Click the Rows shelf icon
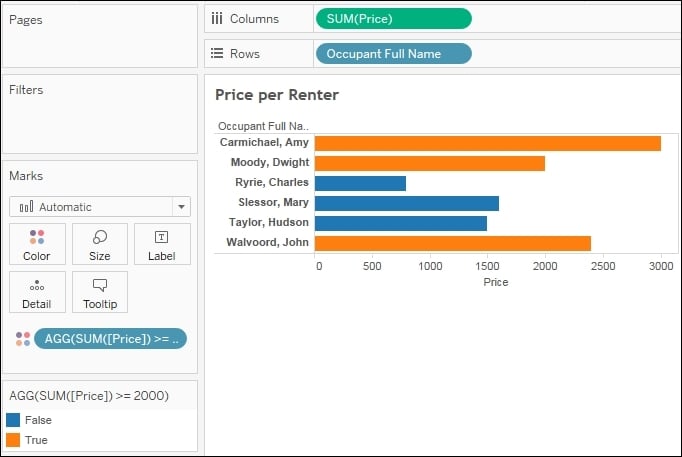 pyautogui.click(x=217, y=53)
